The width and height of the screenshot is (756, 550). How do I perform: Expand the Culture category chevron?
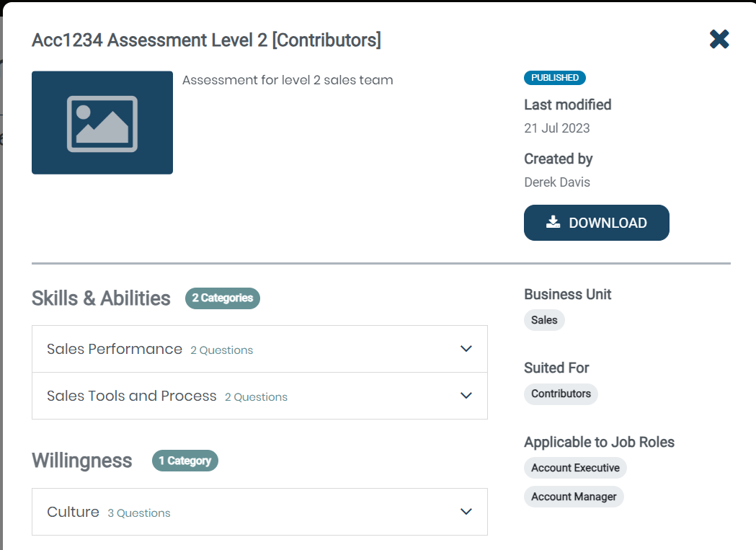466,511
